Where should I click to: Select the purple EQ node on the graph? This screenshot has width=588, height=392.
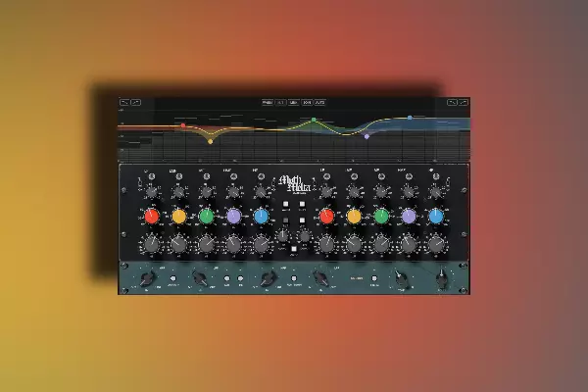tap(367, 136)
